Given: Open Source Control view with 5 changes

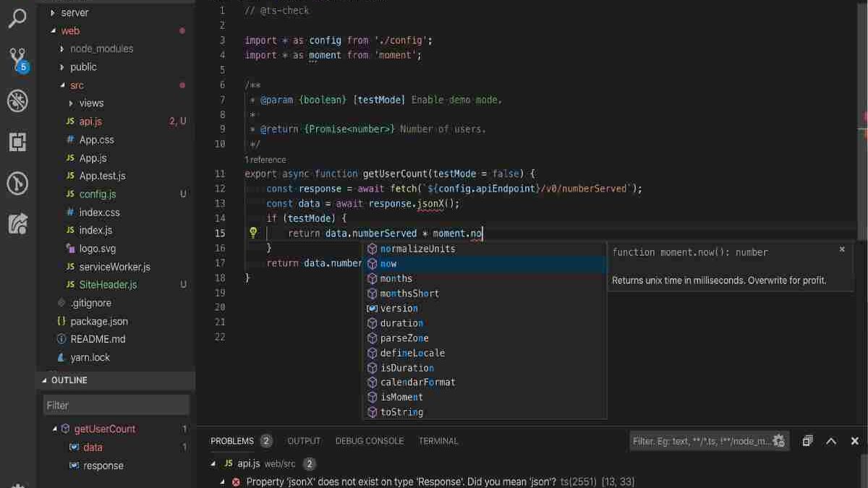Looking at the screenshot, I should (x=17, y=60).
